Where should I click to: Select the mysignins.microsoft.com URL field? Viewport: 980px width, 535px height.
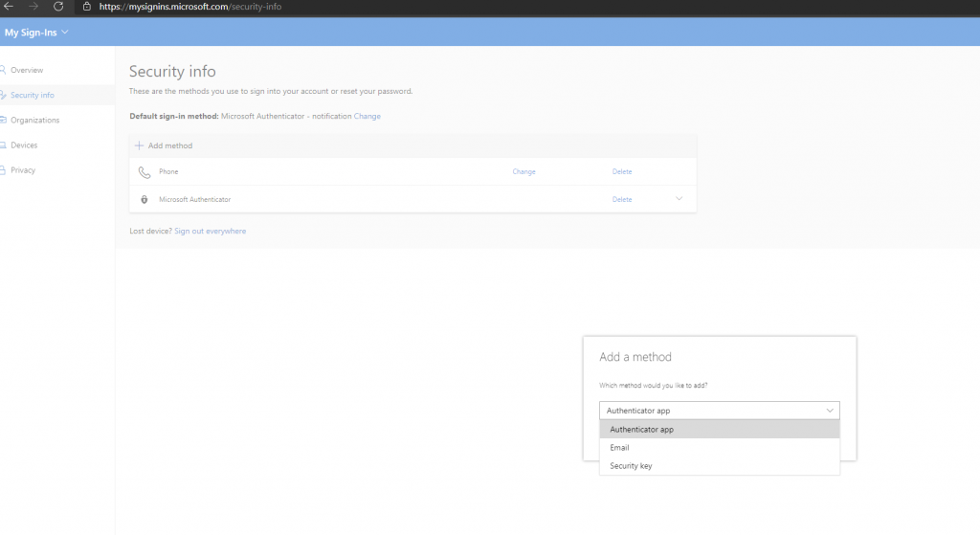click(x=190, y=7)
